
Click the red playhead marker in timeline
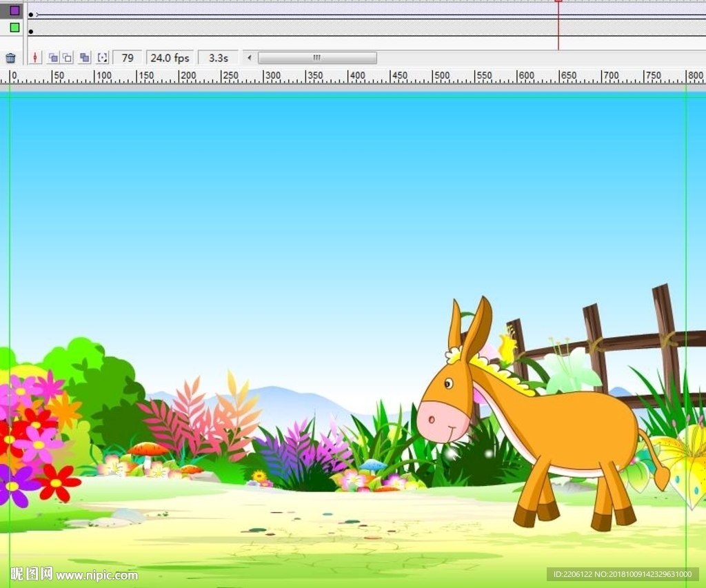click(558, 2)
